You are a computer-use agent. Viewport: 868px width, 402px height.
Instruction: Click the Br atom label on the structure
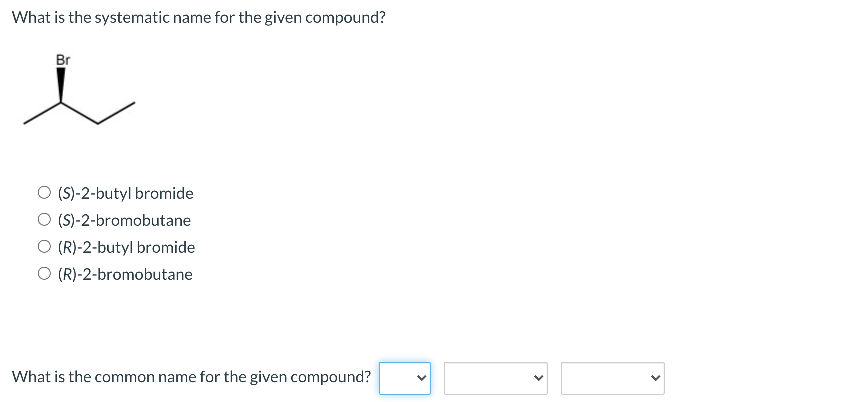64,60
